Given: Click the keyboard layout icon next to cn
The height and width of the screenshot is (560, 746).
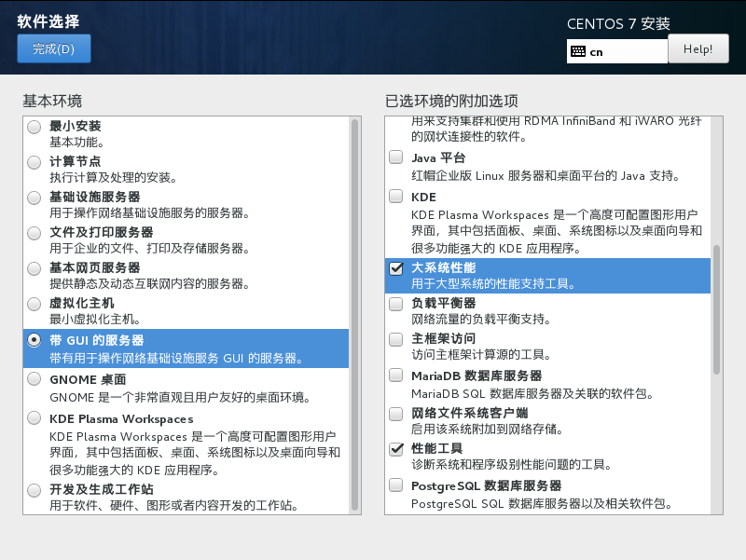Looking at the screenshot, I should [x=578, y=51].
